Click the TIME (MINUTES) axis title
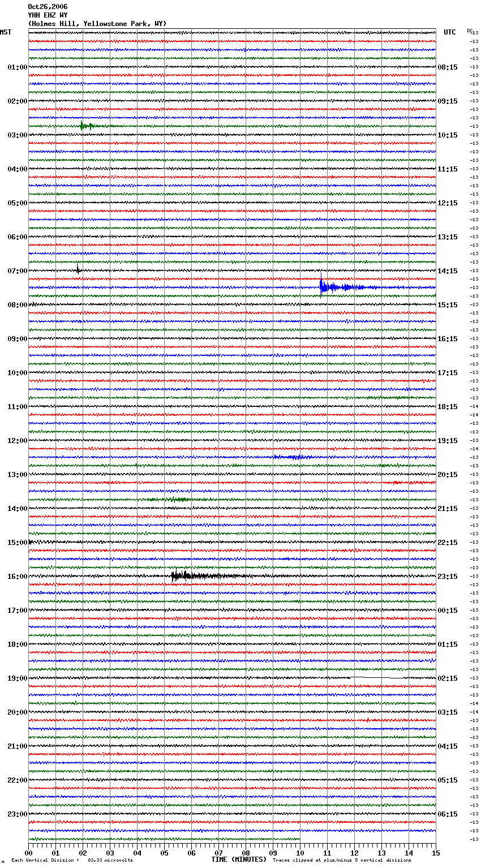The height and width of the screenshot is (868, 481). click(239, 860)
